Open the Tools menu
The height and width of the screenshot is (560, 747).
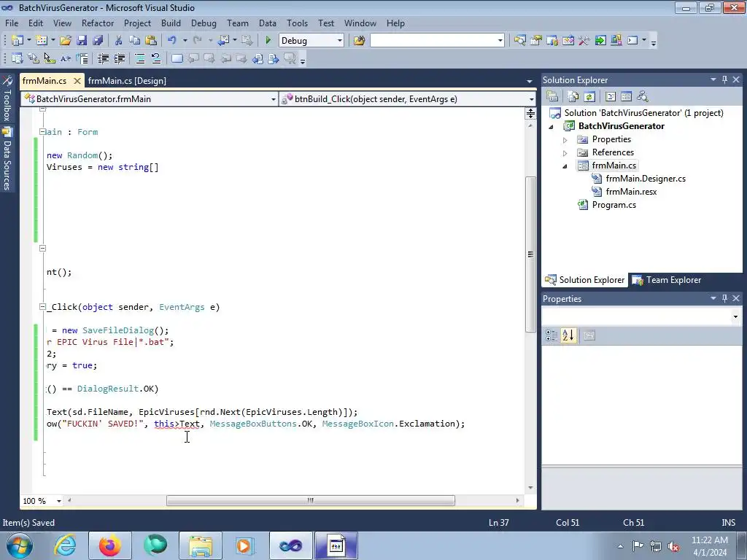297,23
